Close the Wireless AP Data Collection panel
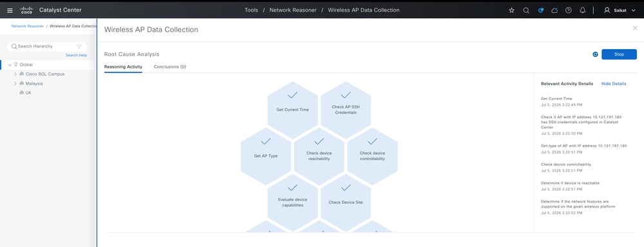Screen dimensions: 644x247 [x=635, y=28]
